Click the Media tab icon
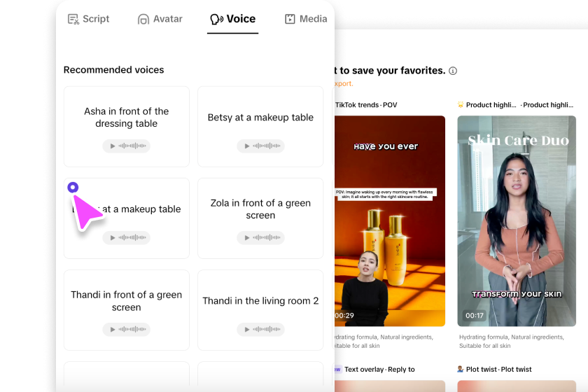 pos(290,19)
